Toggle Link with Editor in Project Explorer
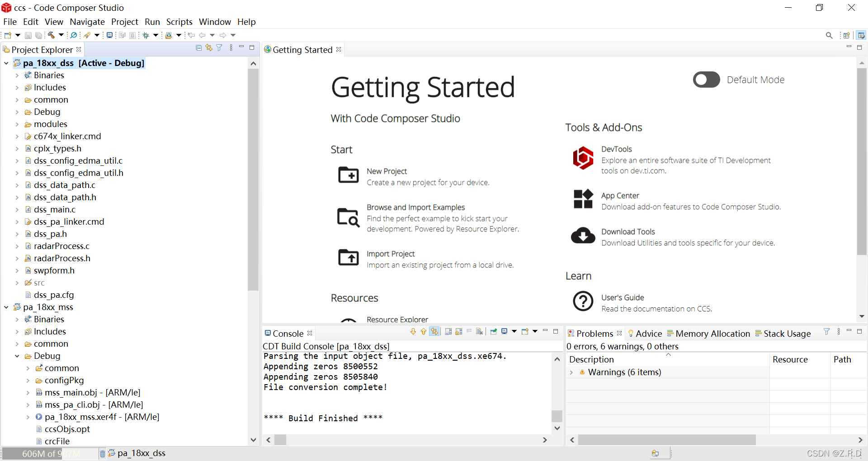 [209, 48]
